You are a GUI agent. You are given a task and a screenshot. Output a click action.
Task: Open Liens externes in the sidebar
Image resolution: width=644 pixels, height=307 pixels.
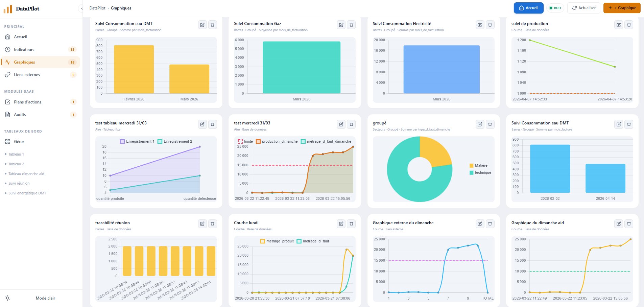coord(41,75)
